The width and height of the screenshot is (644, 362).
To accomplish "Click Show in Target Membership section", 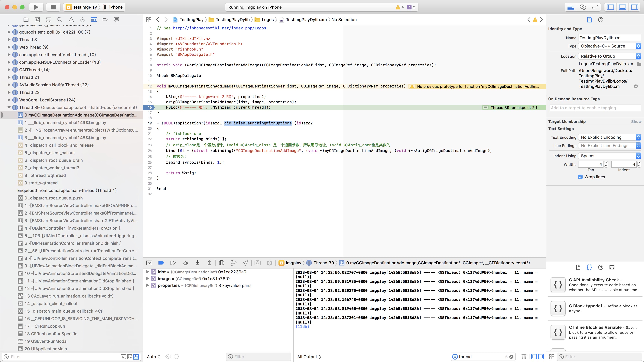I will coord(636,122).
